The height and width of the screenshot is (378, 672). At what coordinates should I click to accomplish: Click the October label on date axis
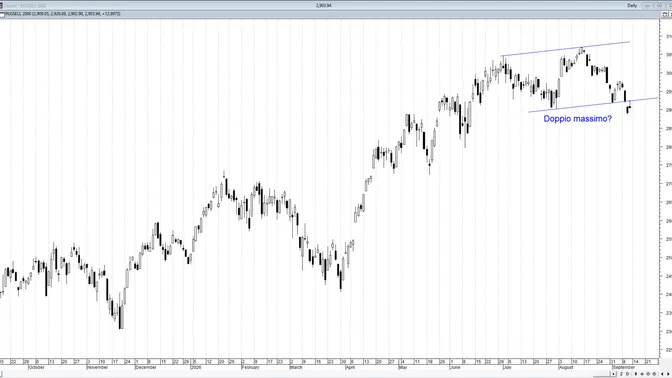36,368
